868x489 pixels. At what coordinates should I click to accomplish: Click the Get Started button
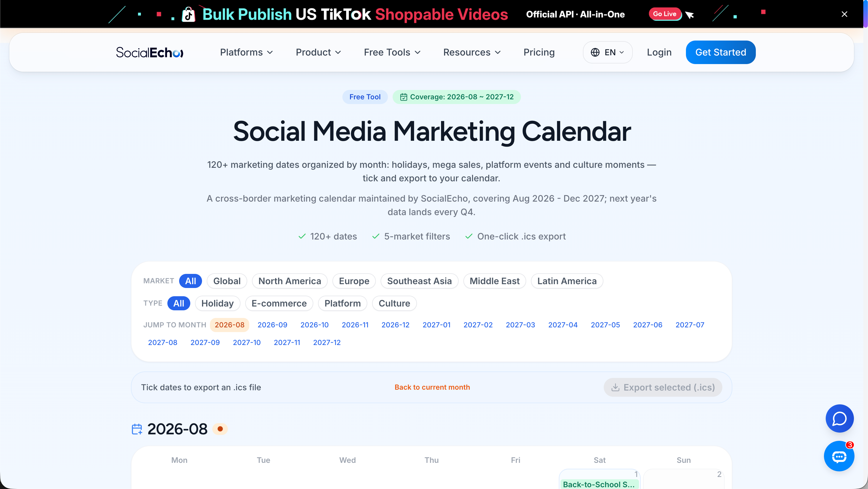click(720, 52)
